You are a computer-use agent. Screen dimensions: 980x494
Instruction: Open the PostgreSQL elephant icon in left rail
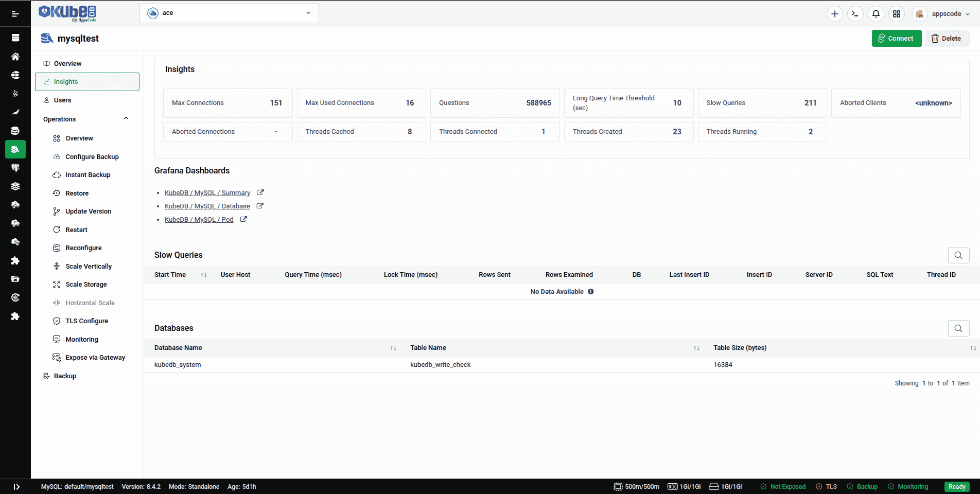click(x=15, y=168)
